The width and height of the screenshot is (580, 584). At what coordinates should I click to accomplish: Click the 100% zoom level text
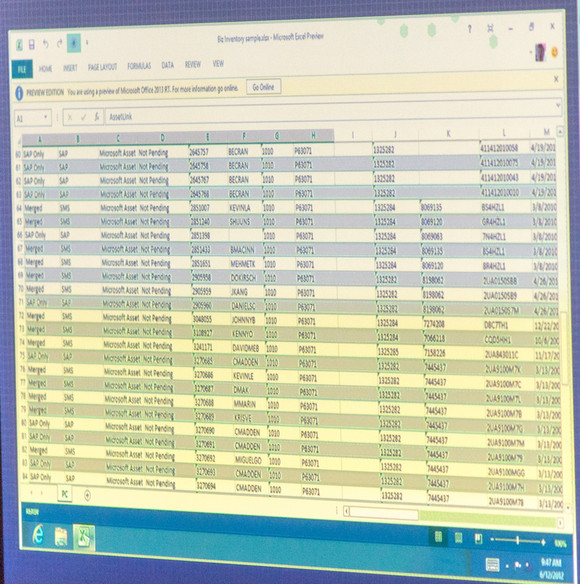pyautogui.click(x=560, y=544)
